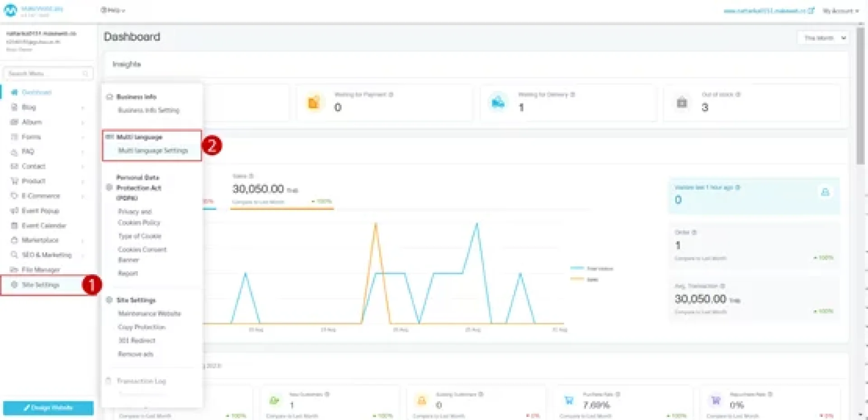Open external website link icon in header

(811, 10)
